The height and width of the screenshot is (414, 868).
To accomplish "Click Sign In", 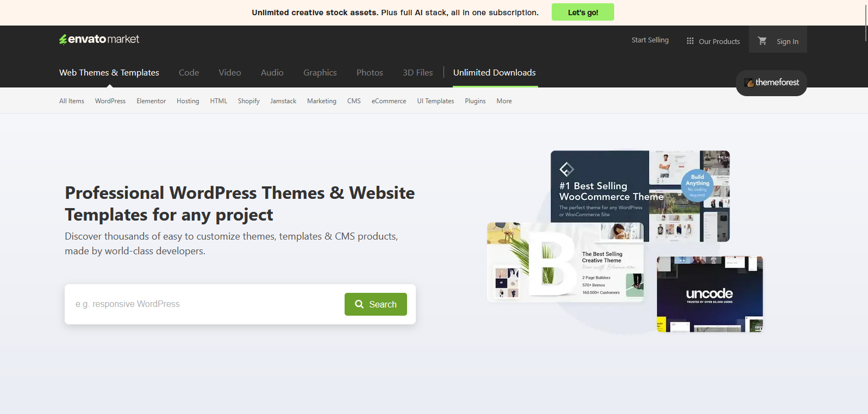I will 788,41.
